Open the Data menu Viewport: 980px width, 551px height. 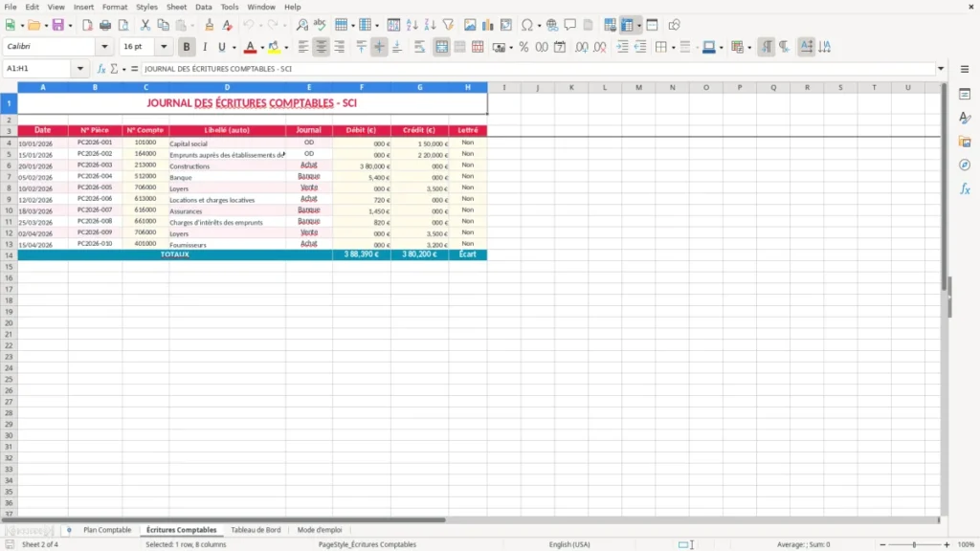coord(203,7)
